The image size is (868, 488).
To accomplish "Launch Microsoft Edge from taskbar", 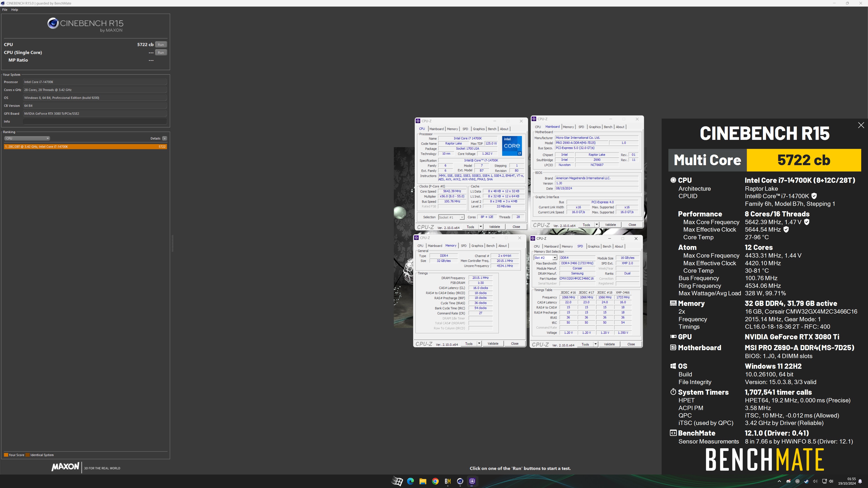I will click(410, 481).
